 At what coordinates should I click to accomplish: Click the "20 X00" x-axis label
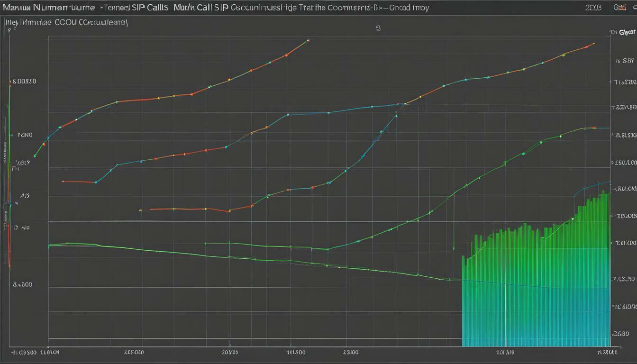229,353
